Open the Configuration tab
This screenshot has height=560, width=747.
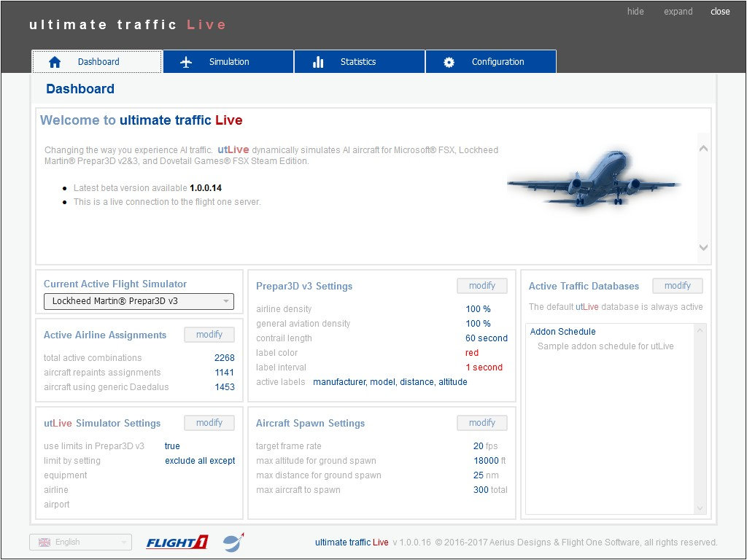[491, 61]
